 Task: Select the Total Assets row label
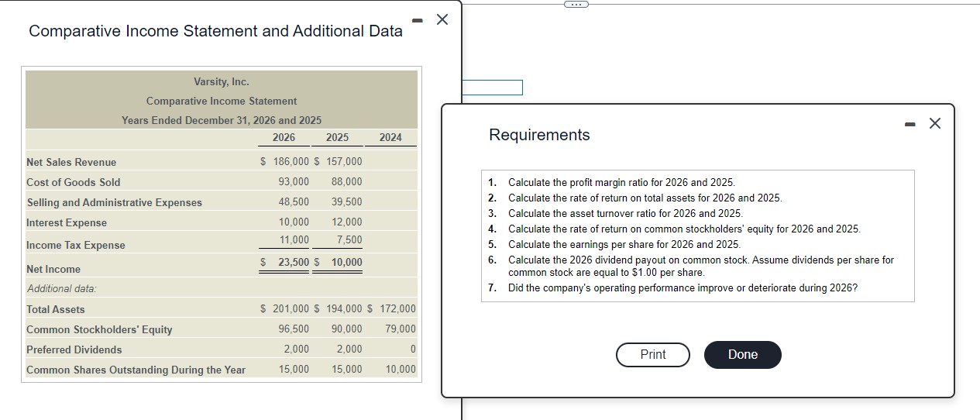[x=56, y=309]
